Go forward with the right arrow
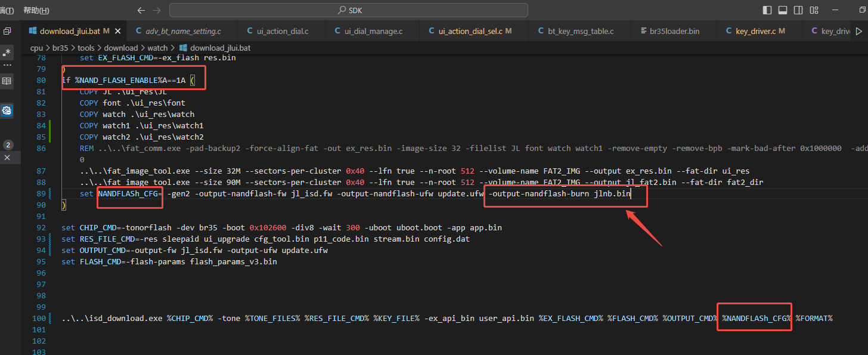Viewport: 868px width, 355px height. 157,10
